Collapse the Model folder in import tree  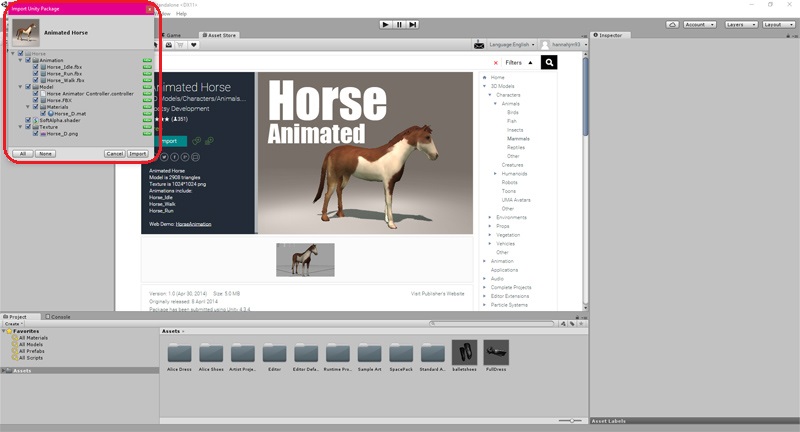[21, 87]
